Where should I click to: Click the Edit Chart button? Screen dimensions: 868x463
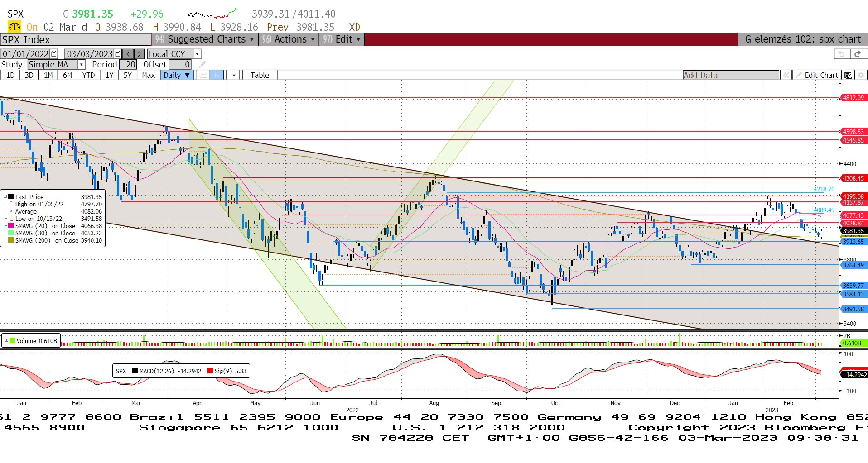[x=817, y=75]
